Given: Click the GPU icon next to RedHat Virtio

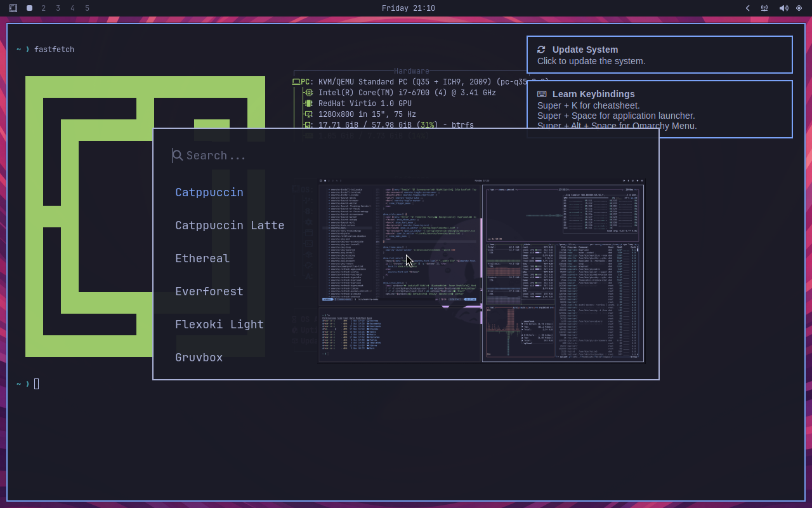Looking at the screenshot, I should click(309, 103).
